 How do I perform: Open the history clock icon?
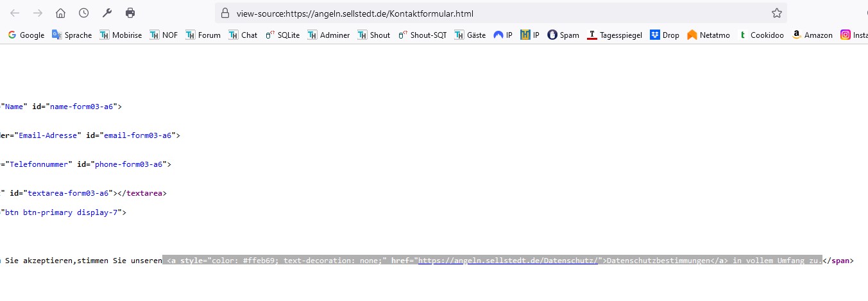tap(83, 13)
